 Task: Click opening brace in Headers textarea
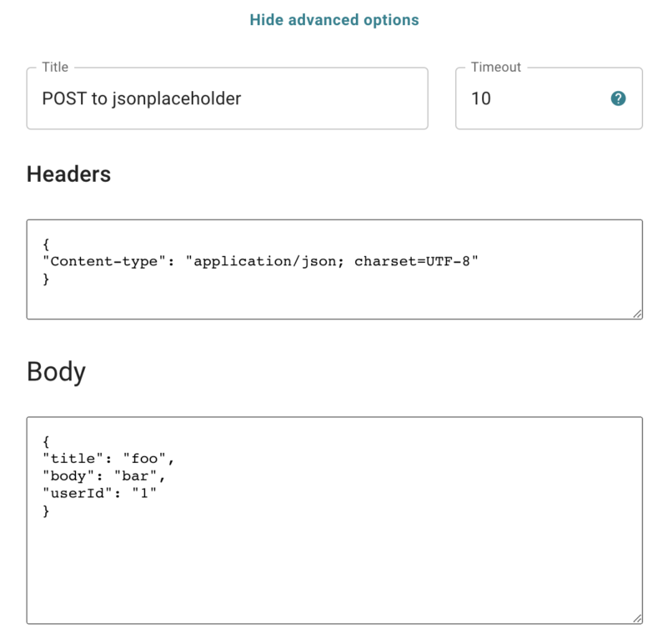[x=46, y=244]
